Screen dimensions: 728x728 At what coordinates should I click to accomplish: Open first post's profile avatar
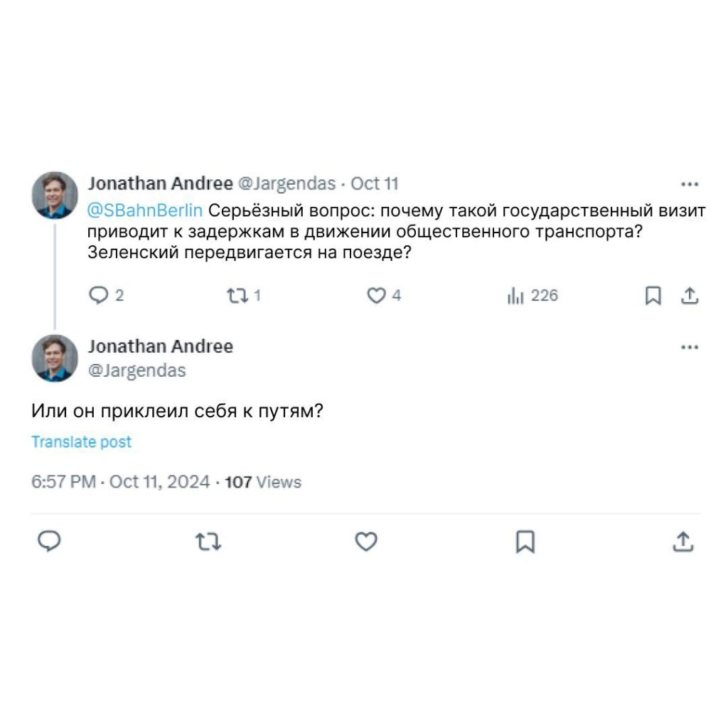point(55,195)
